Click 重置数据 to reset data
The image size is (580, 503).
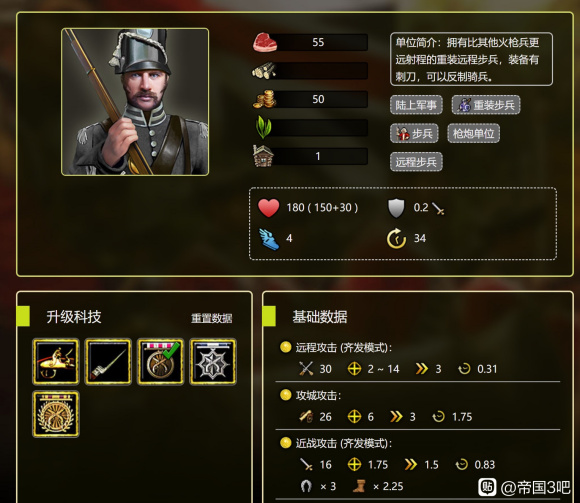tap(212, 318)
